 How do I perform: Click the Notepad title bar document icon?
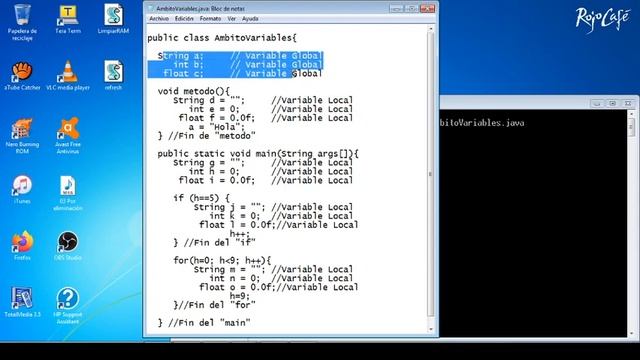[151, 8]
